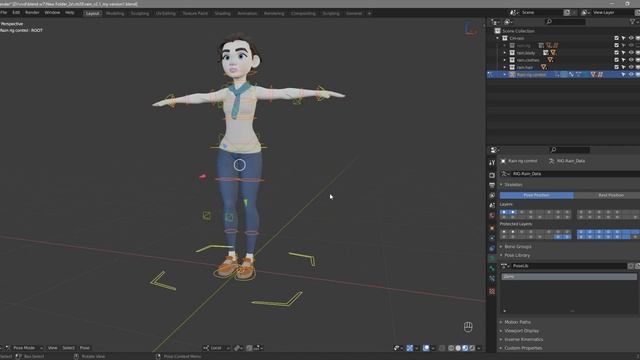Expand the rain.hair outliner row
This screenshot has width=640, height=360.
point(504,67)
